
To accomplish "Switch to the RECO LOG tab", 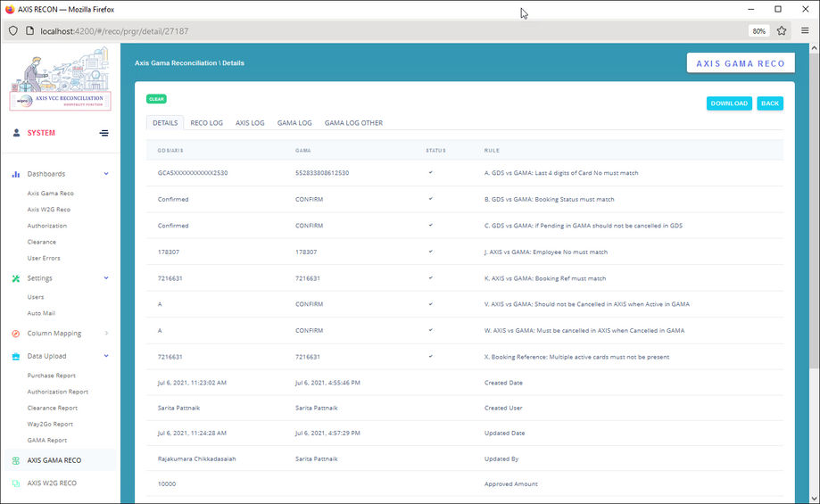I will pos(207,123).
